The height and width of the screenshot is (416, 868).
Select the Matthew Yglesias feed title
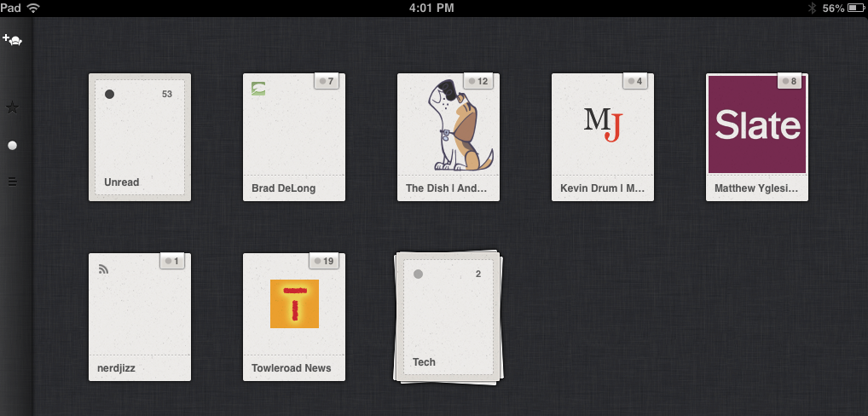tap(755, 188)
